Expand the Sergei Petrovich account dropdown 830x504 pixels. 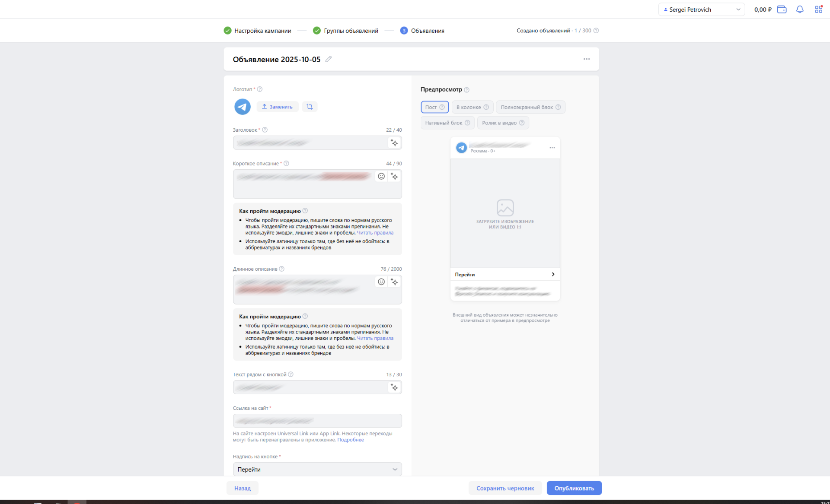[701, 10]
